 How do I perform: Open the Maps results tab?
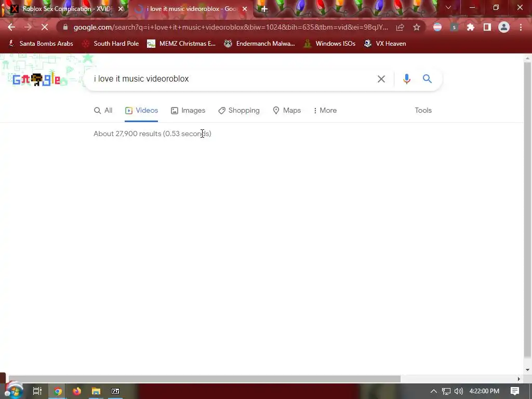coord(287,110)
